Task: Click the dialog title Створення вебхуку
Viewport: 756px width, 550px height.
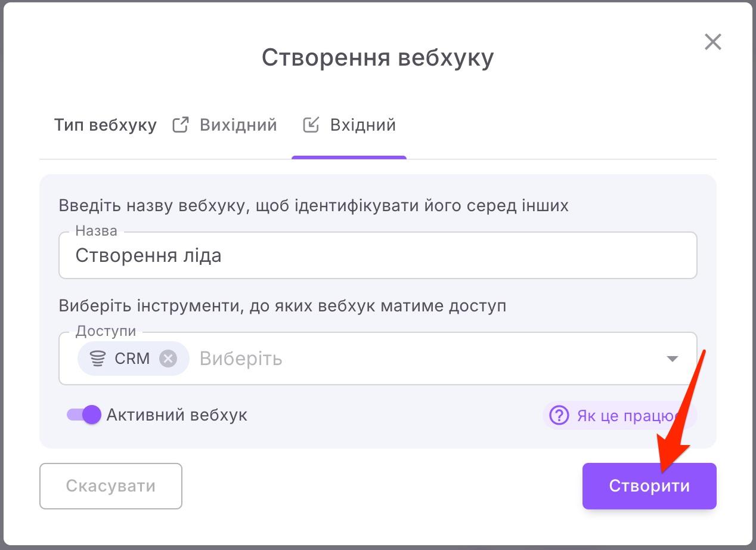Action: point(377,56)
